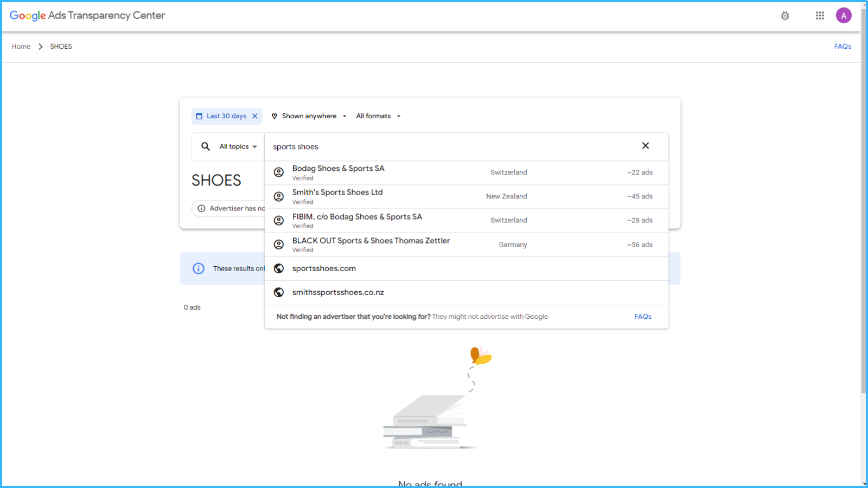Clear the search text with X

click(646, 146)
